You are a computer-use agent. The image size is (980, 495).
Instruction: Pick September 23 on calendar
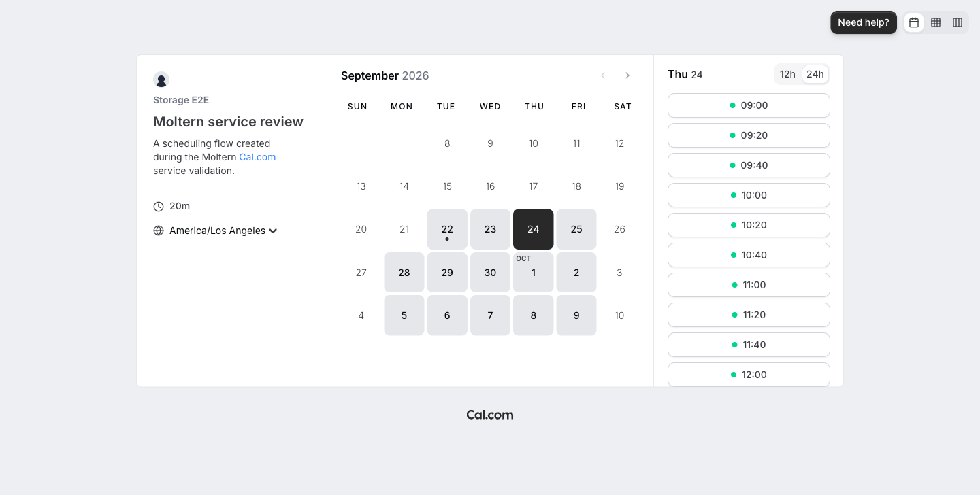[490, 229]
